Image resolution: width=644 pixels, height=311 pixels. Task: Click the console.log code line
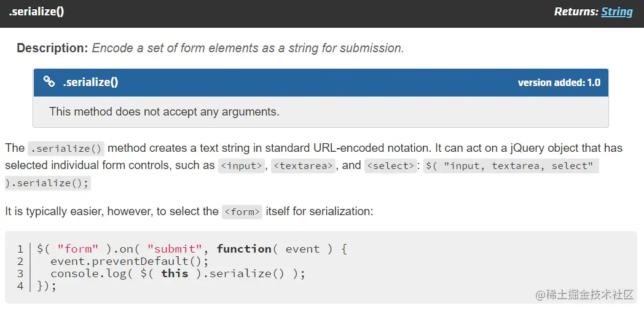point(178,274)
